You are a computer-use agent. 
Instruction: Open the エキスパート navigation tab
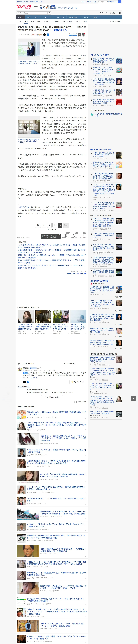pos(48,17)
